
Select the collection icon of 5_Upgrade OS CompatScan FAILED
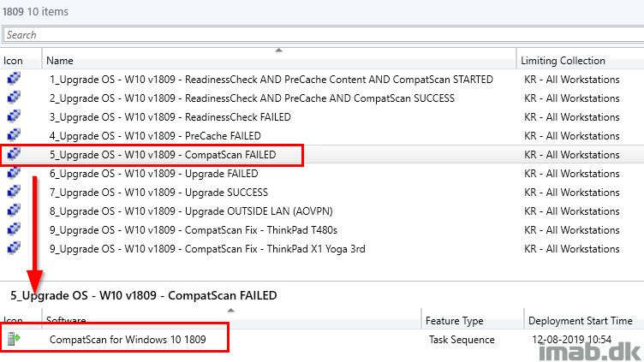point(14,153)
